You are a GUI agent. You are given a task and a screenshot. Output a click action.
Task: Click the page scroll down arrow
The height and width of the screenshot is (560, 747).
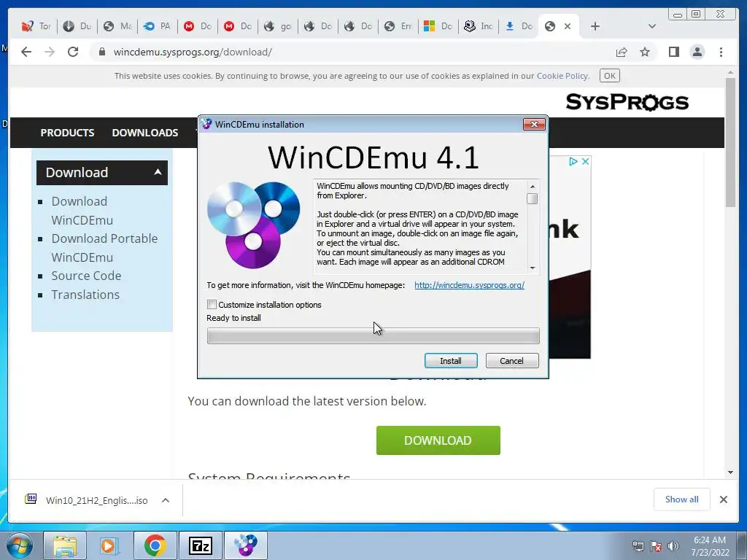[x=730, y=472]
